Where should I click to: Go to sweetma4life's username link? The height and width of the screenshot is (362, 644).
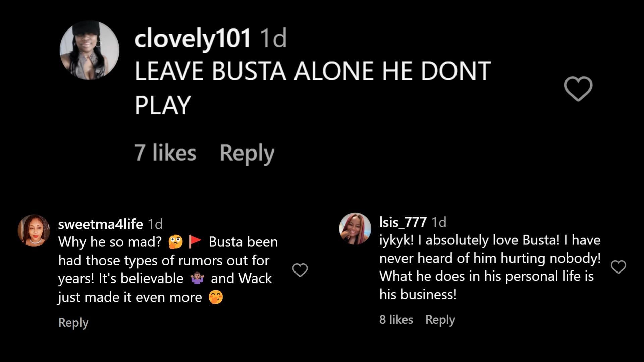pos(101,224)
